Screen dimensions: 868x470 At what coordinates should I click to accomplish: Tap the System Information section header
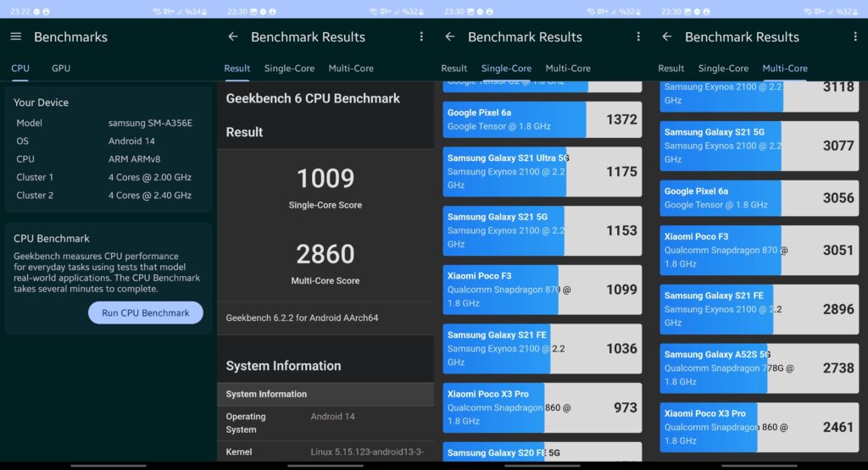tap(325, 394)
